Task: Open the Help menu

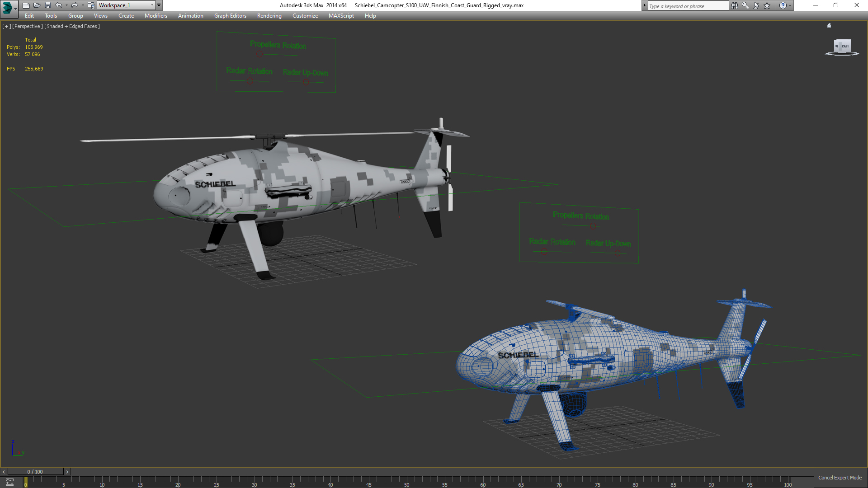Action: click(x=370, y=16)
